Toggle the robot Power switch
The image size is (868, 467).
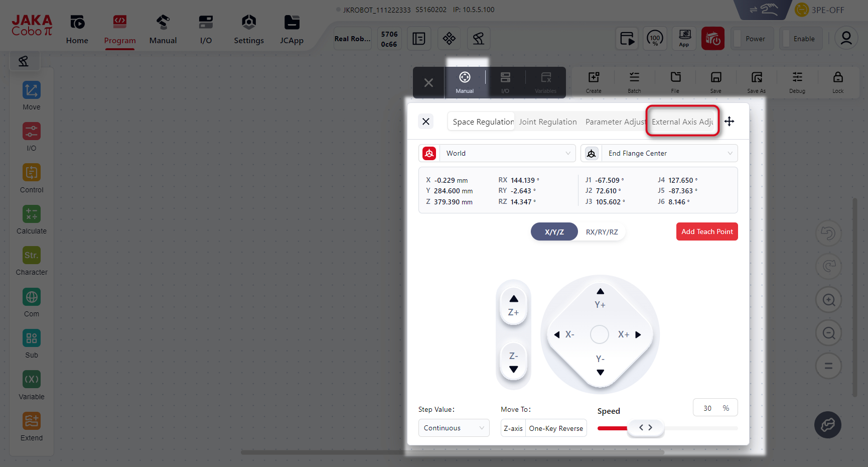point(752,39)
